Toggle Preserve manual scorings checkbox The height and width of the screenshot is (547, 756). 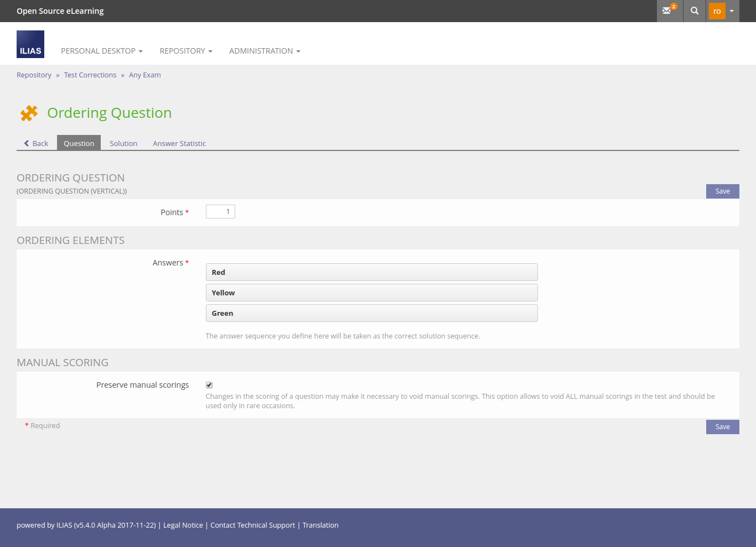pyautogui.click(x=209, y=385)
